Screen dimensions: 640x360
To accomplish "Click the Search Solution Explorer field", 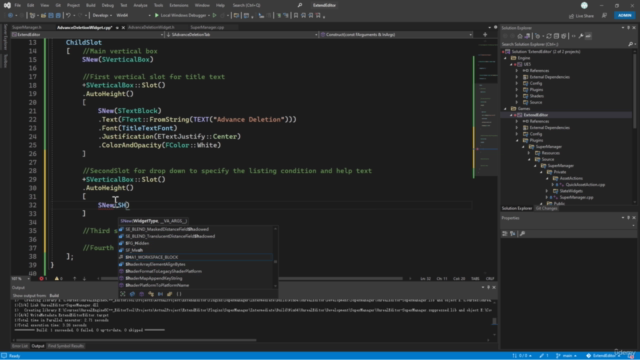I will tap(564, 44).
